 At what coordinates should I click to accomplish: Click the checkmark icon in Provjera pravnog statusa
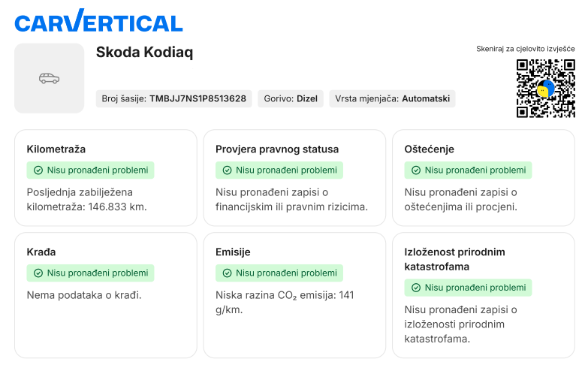coord(227,170)
